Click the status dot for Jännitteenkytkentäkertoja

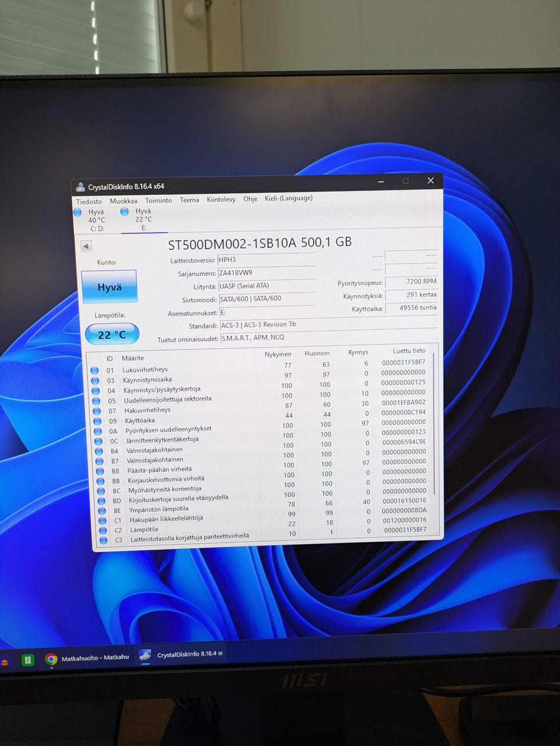click(x=99, y=441)
